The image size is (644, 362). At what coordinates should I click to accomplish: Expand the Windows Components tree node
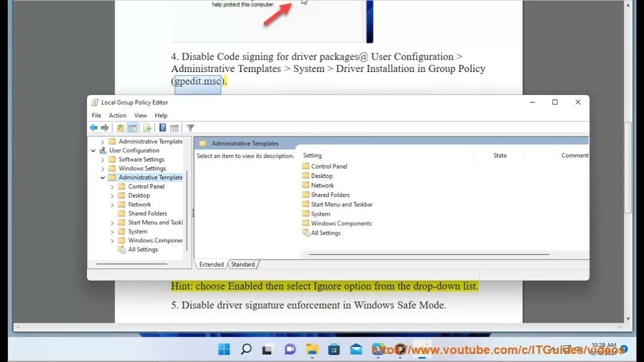tap(112, 240)
